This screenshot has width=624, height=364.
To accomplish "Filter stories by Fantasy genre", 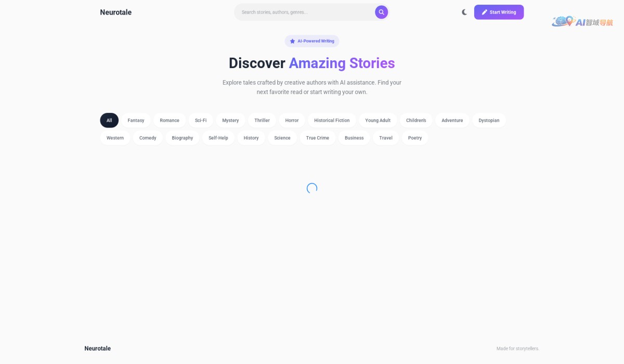I will pyautogui.click(x=136, y=120).
